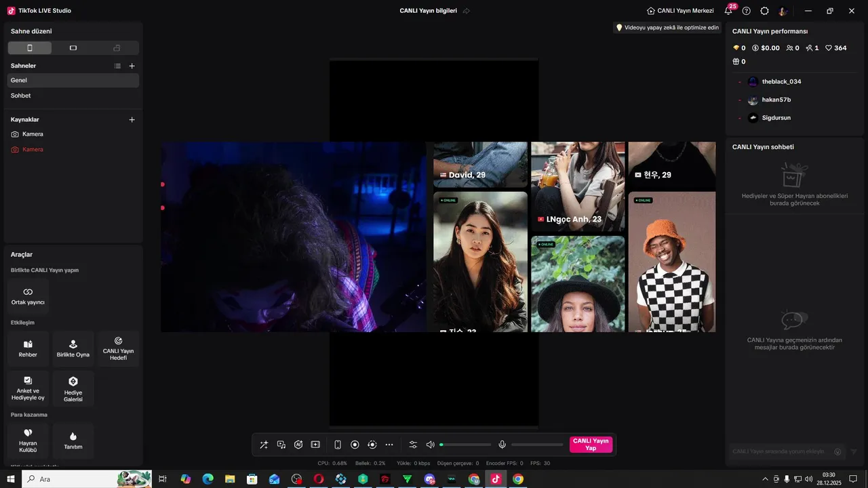Click the checkered vest man card
The image size is (868, 488).
pyautogui.click(x=671, y=262)
